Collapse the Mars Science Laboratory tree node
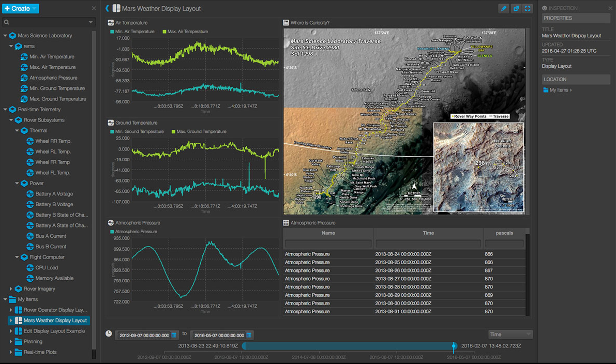 tap(6, 36)
